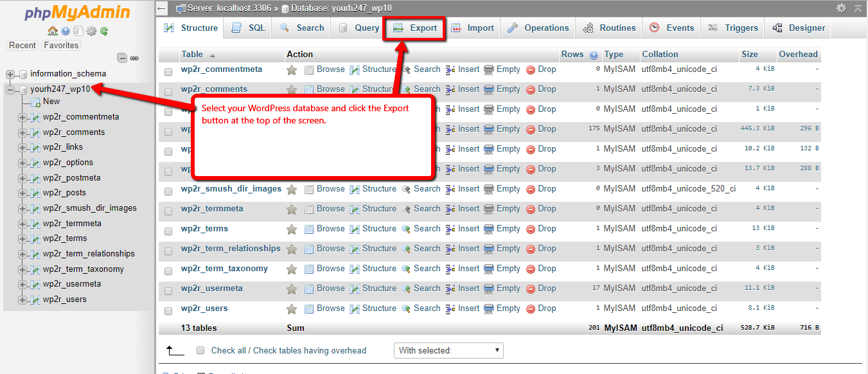Star the wp2r_smush_dir_images table as favorite

point(292,189)
